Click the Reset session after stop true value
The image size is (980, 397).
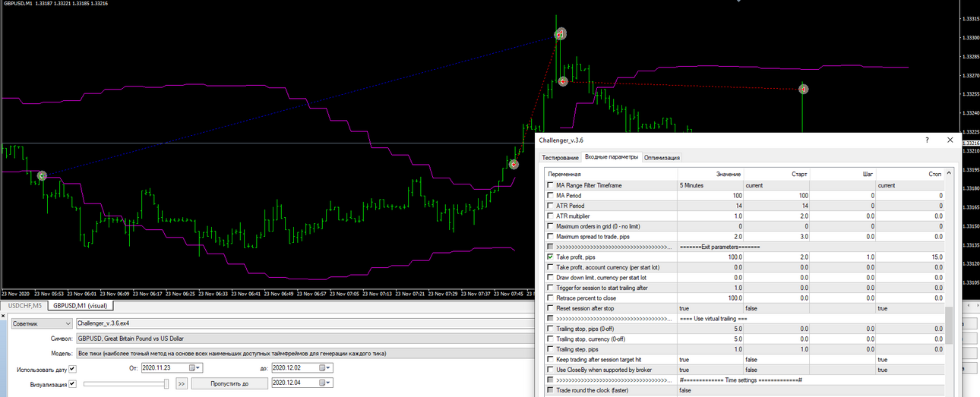(x=710, y=308)
